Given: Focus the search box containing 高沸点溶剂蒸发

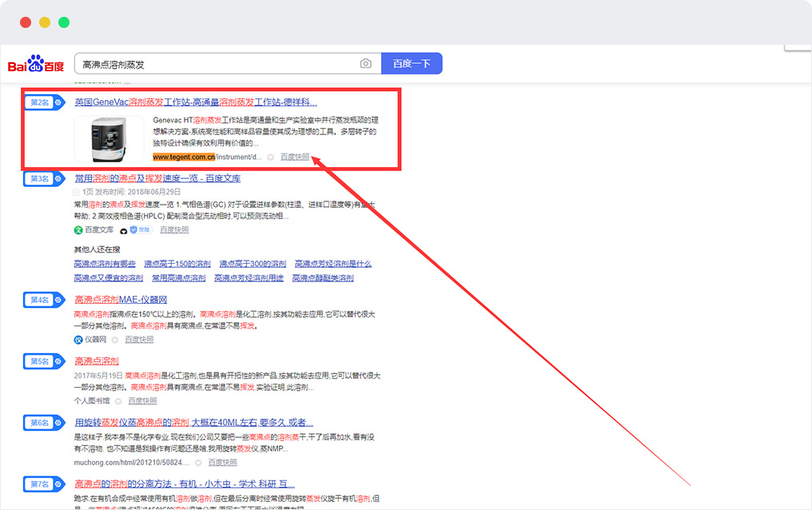Looking at the screenshot, I should 228,64.
